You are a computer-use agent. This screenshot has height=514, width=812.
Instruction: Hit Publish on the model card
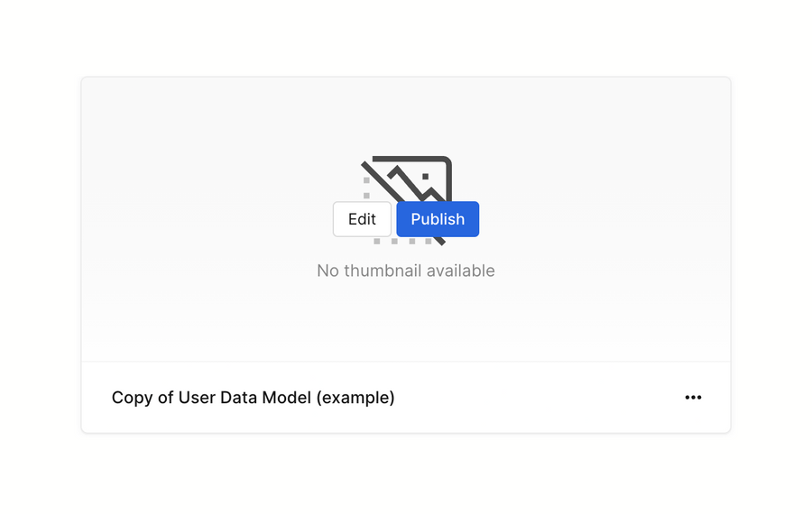click(x=438, y=219)
